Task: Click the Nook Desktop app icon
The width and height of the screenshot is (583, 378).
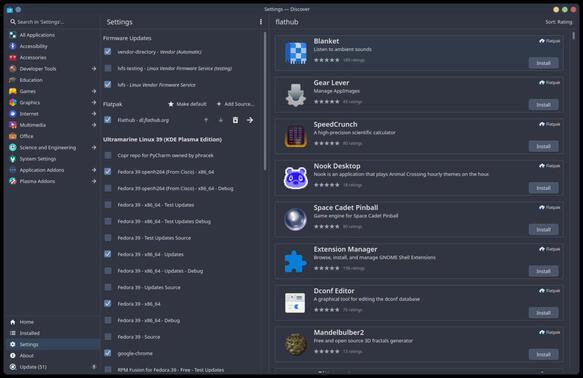Action: coord(296,178)
